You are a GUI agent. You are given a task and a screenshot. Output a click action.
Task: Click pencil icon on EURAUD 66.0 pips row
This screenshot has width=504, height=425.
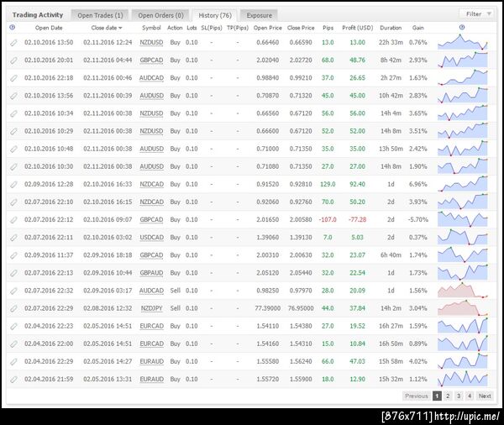pos(13,362)
